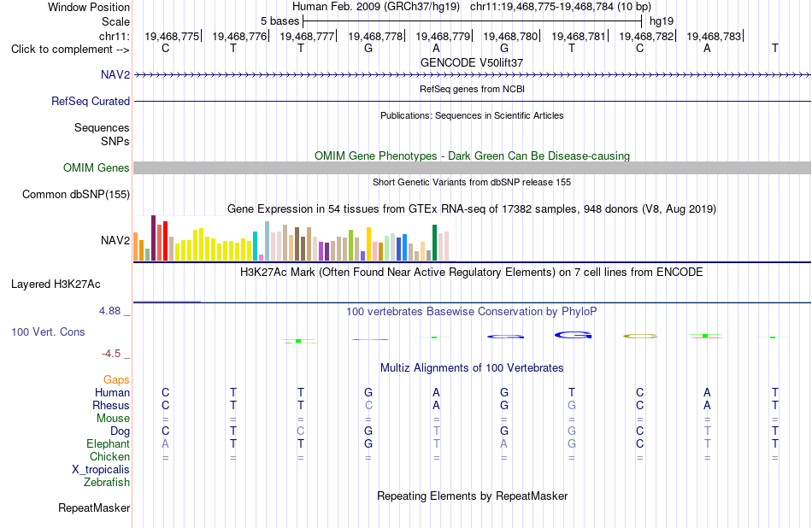Click the SNPs subtrack label

point(115,141)
